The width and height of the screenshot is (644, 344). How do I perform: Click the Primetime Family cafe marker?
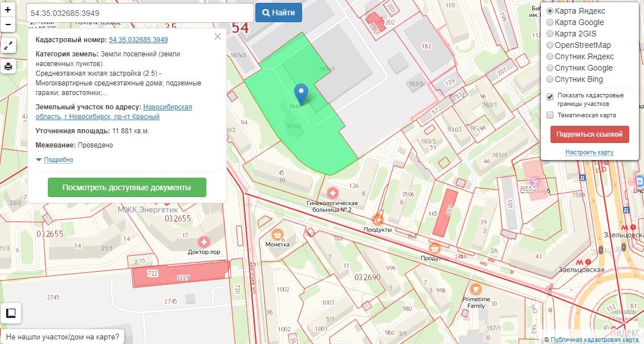[x=476, y=289]
